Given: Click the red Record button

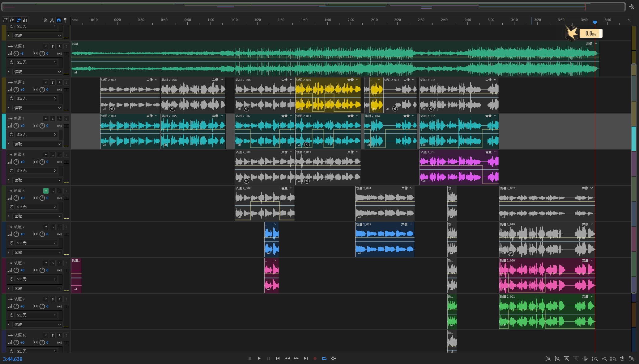Looking at the screenshot, I should pyautogui.click(x=315, y=358).
